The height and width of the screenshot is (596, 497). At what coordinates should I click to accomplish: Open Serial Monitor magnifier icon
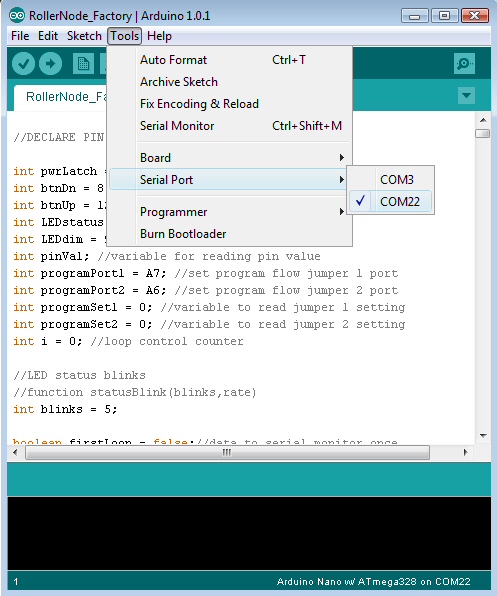pyautogui.click(x=464, y=63)
